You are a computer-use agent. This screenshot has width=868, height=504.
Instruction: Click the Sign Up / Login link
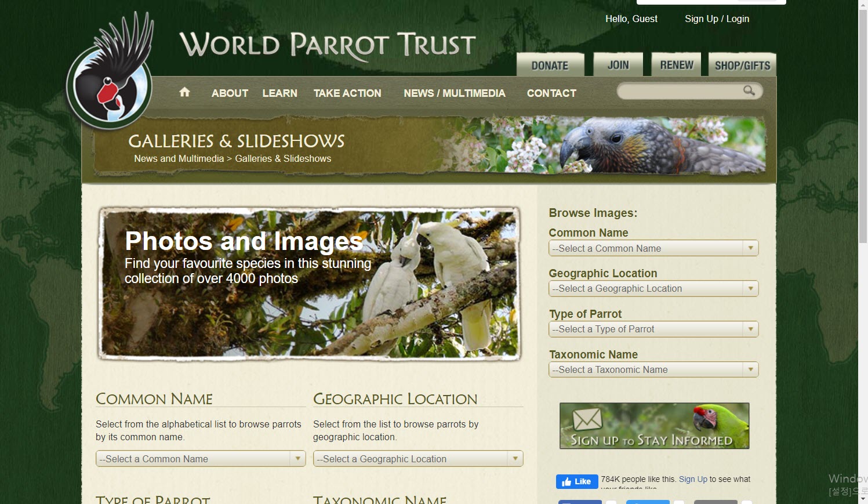[x=717, y=19]
